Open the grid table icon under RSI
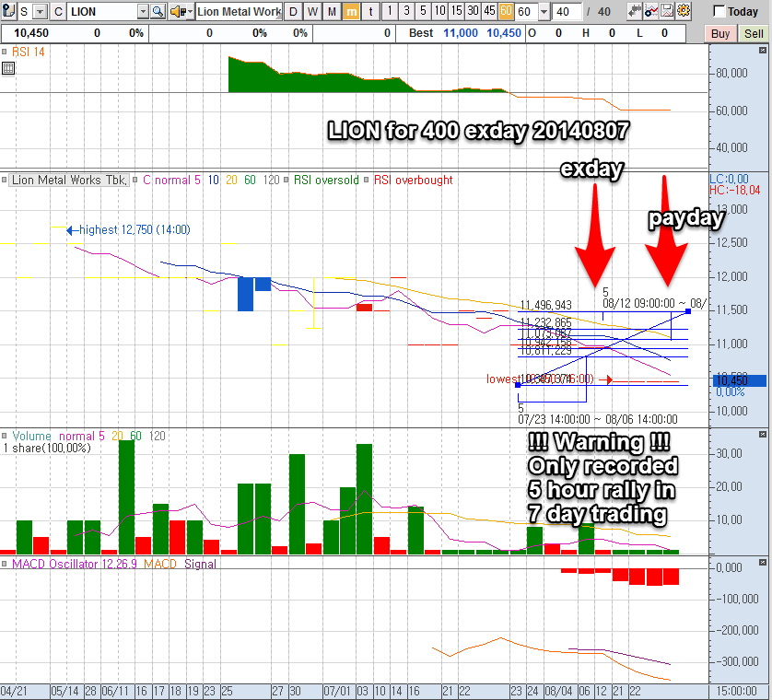This screenshot has height=700, width=772. coord(8,68)
